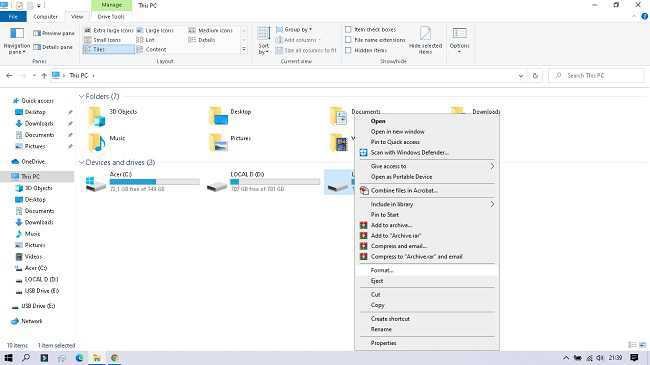Screen dimensions: 650x365
Task: Open Quick access in navigation pane
Action: click(33, 101)
